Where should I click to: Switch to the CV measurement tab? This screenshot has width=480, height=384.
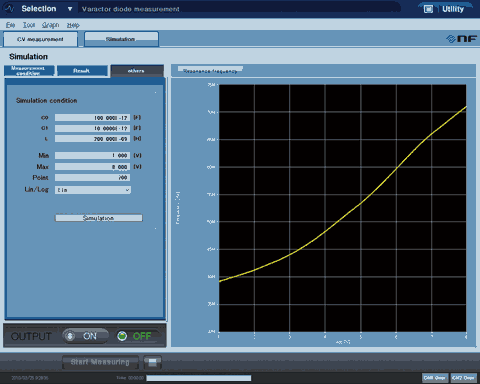coord(40,39)
